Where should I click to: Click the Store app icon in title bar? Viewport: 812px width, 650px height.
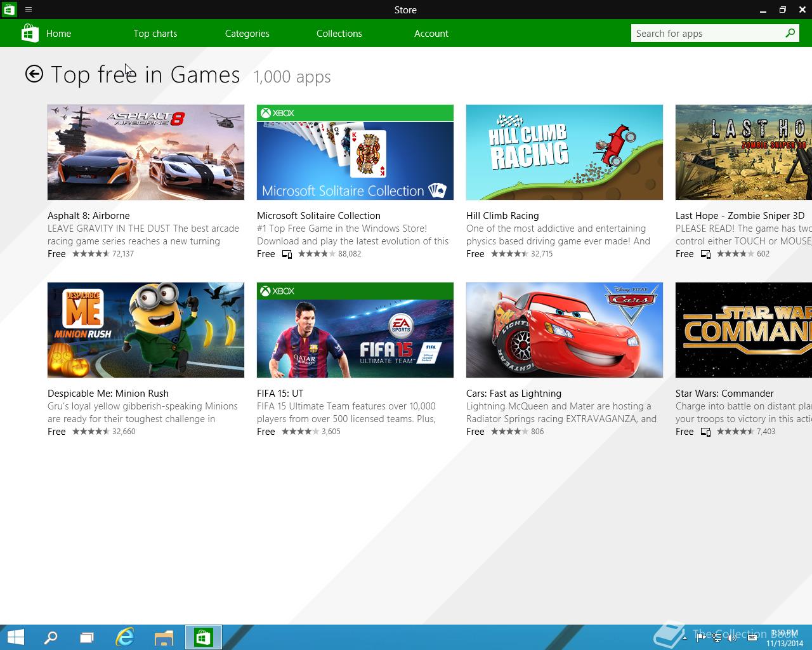(x=9, y=10)
